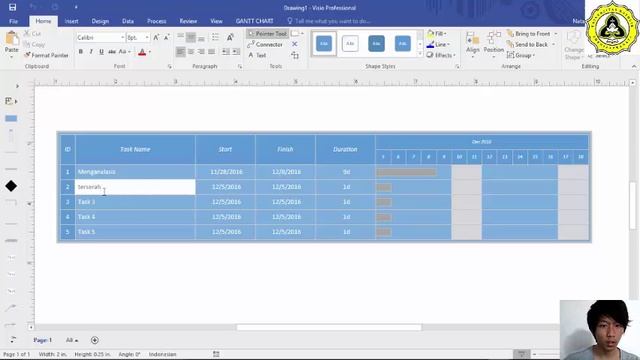The height and width of the screenshot is (360, 640).
Task: Click the Task 3 name cell
Action: coord(135,202)
